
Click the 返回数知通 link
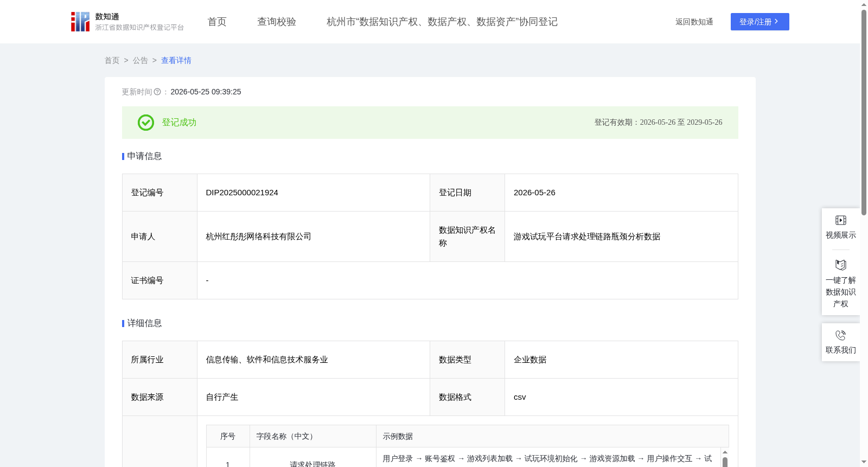694,22
